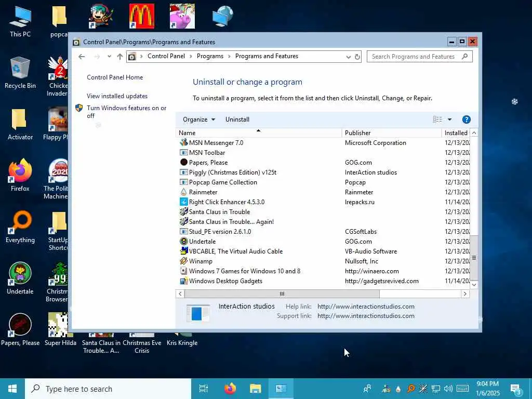Open Turn Windows features on or off

point(126,112)
